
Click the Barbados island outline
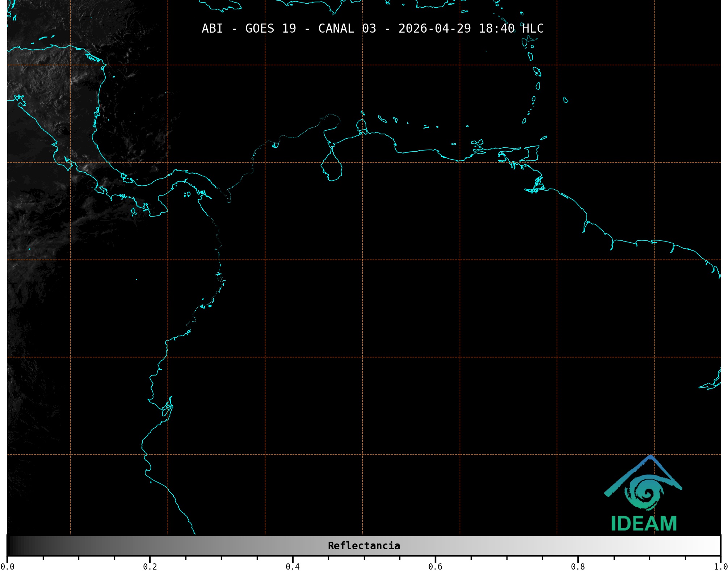pos(565,100)
